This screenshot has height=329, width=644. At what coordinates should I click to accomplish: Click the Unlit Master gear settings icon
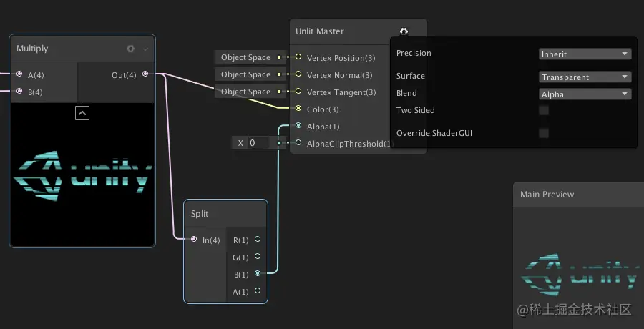[404, 31]
